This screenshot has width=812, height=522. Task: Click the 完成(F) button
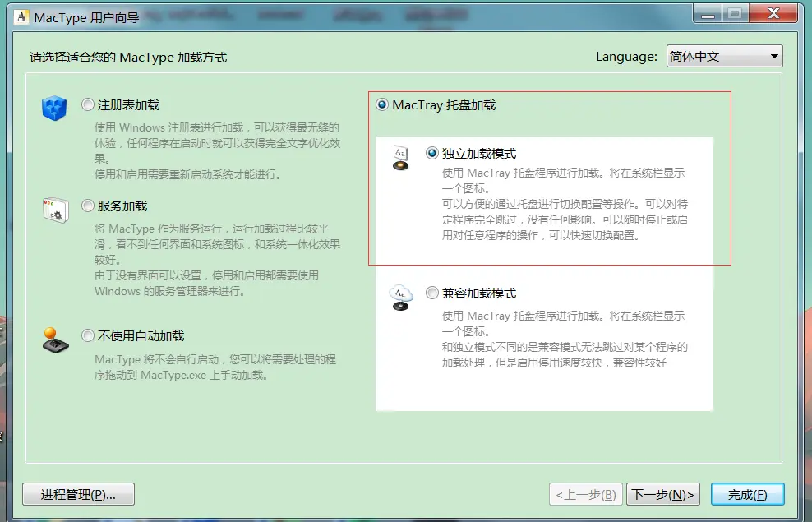coord(747,495)
